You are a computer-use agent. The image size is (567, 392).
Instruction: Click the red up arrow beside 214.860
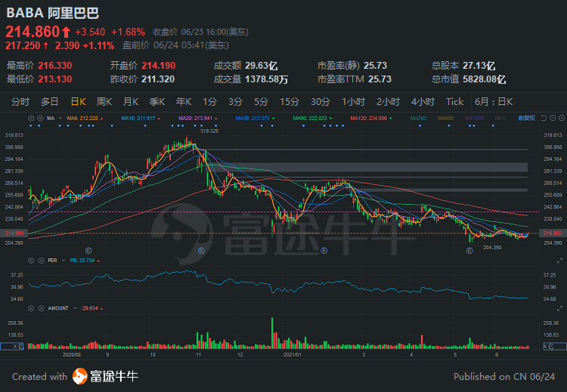pos(66,32)
